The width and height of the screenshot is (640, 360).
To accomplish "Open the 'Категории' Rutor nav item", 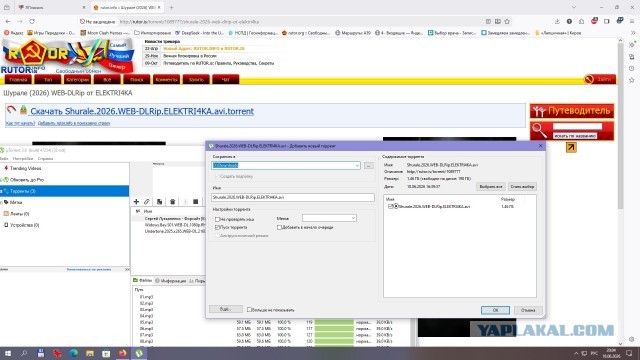I will tap(78, 80).
